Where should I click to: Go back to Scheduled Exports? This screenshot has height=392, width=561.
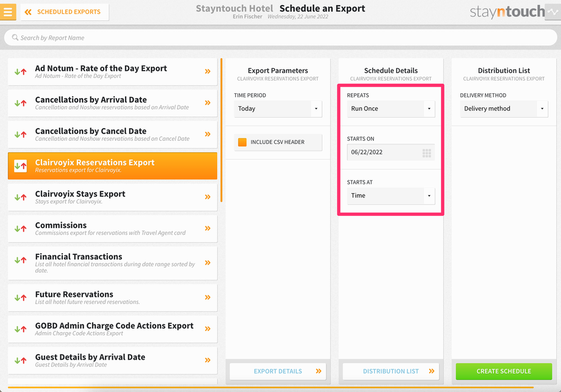65,12
